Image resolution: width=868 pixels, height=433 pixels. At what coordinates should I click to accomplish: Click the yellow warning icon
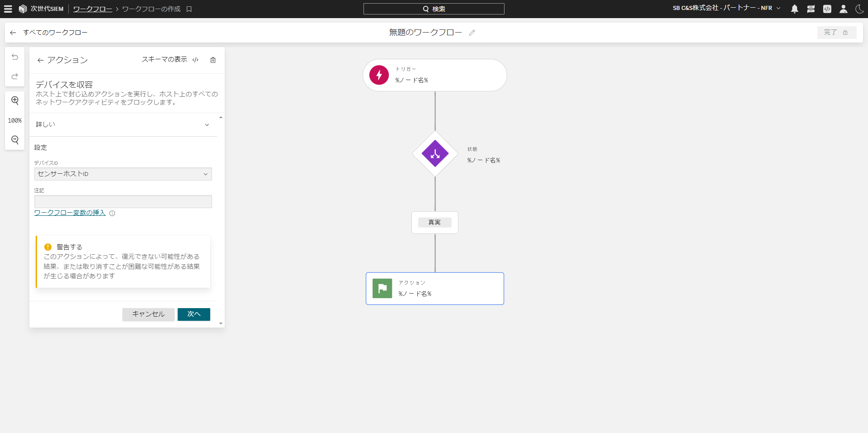[x=48, y=247]
